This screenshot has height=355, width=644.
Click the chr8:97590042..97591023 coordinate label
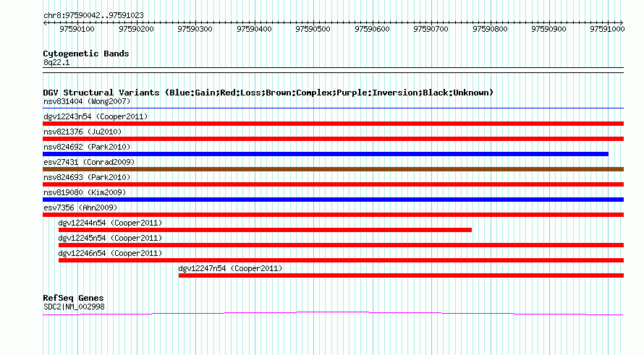pos(93,16)
